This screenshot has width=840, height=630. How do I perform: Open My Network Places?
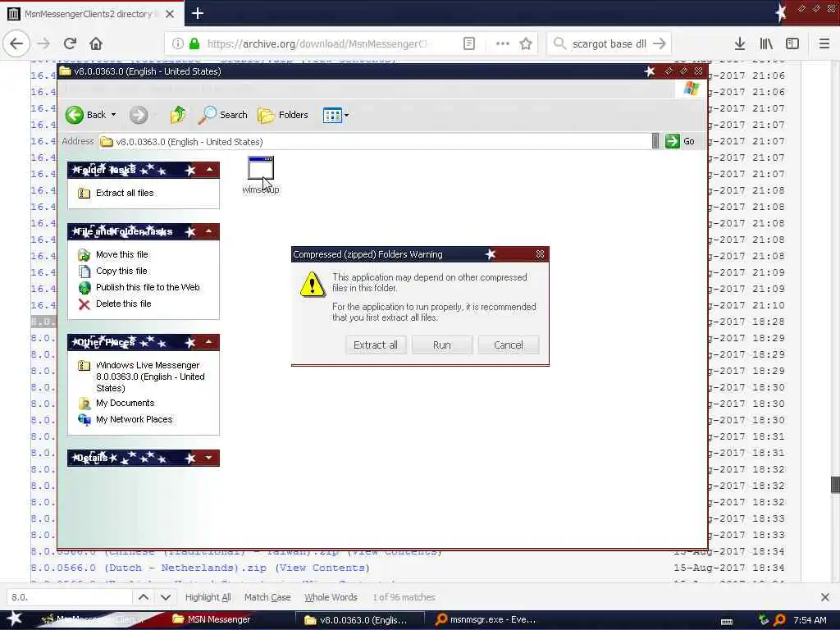click(x=134, y=419)
